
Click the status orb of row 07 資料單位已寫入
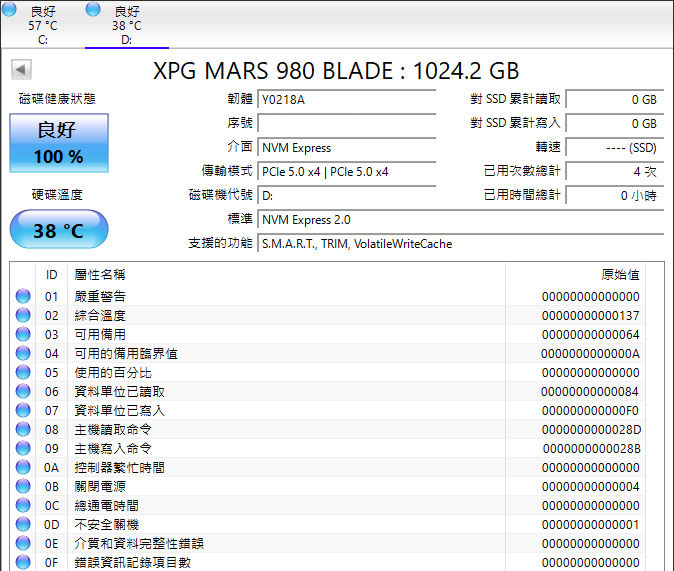pos(23,410)
